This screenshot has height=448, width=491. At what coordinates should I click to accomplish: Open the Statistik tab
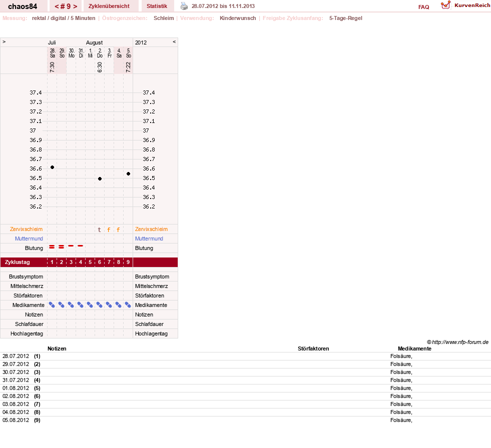(157, 6)
